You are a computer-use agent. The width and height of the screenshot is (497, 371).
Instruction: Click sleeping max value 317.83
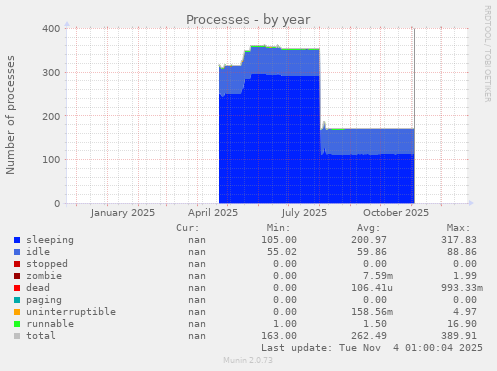pos(459,240)
